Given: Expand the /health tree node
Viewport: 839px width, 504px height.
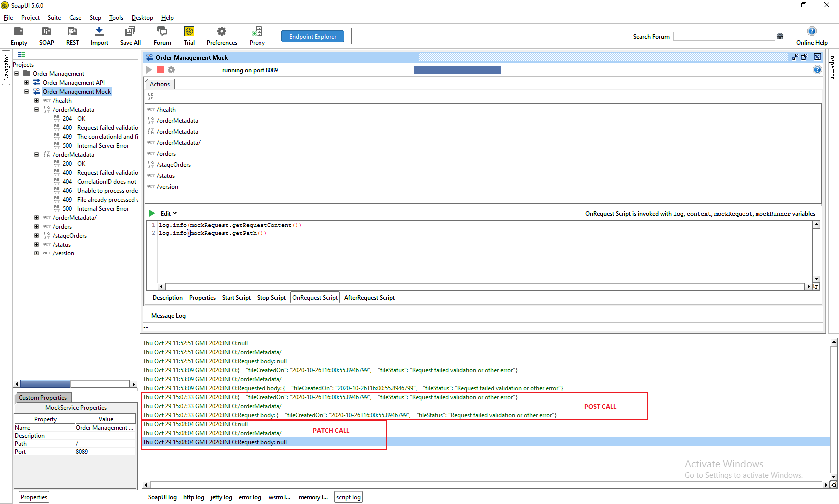Looking at the screenshot, I should 36,101.
